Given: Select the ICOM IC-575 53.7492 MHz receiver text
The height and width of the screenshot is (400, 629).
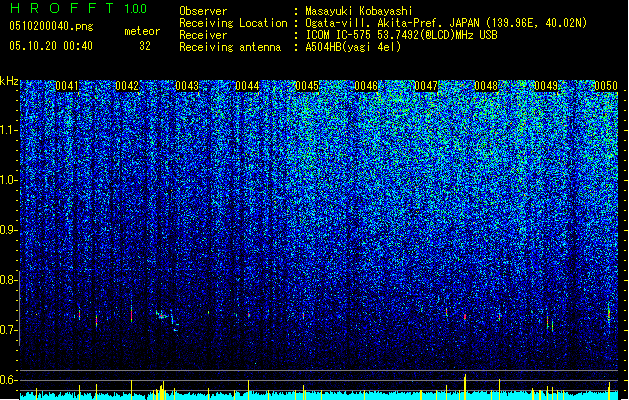Looking at the screenshot, I should pyautogui.click(x=401, y=35).
